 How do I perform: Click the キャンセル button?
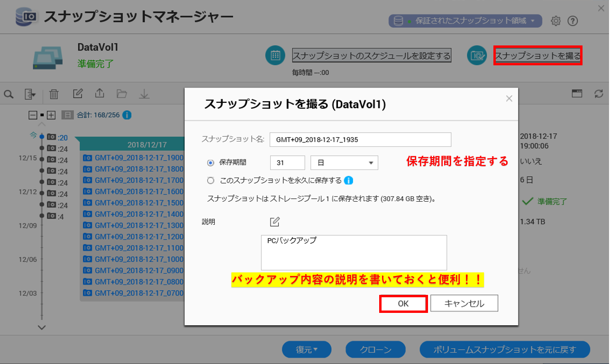pyautogui.click(x=464, y=303)
